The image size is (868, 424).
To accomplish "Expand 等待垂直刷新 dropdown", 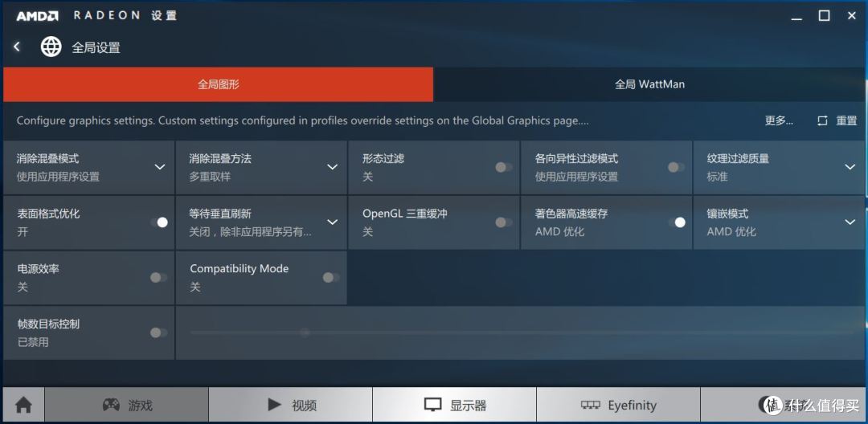I will pyautogui.click(x=332, y=222).
